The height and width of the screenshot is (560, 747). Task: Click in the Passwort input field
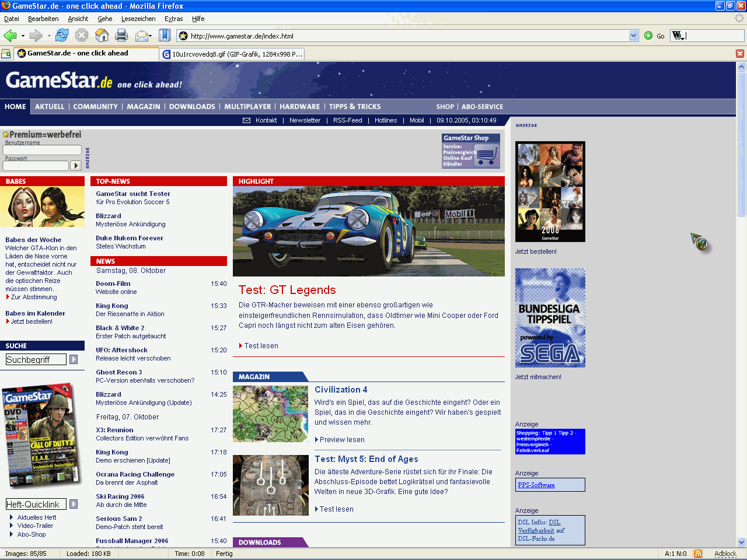pyautogui.click(x=36, y=166)
